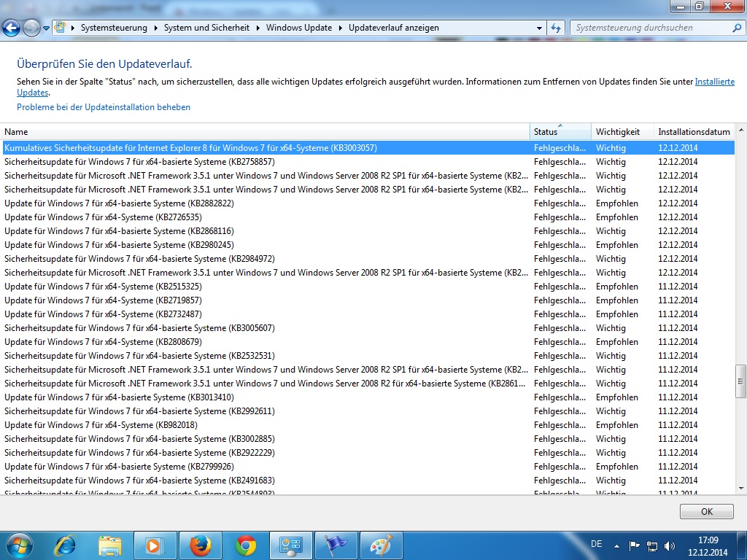Open the Windows Start menu orb
This screenshot has height=560, width=747.
click(19, 545)
